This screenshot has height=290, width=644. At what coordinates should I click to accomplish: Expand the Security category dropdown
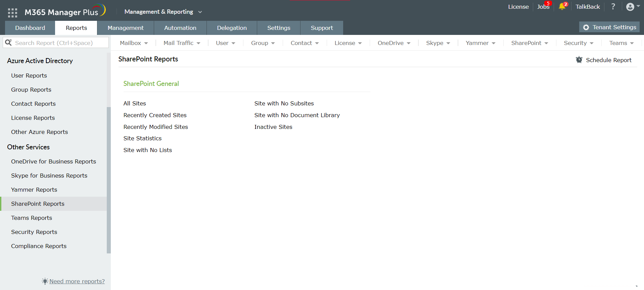tap(579, 43)
